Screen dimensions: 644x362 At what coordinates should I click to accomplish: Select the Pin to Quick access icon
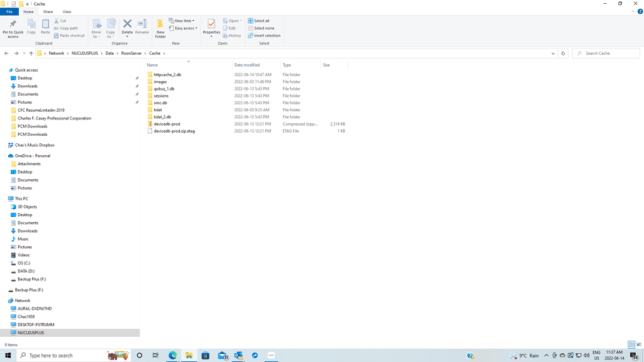coord(13,28)
